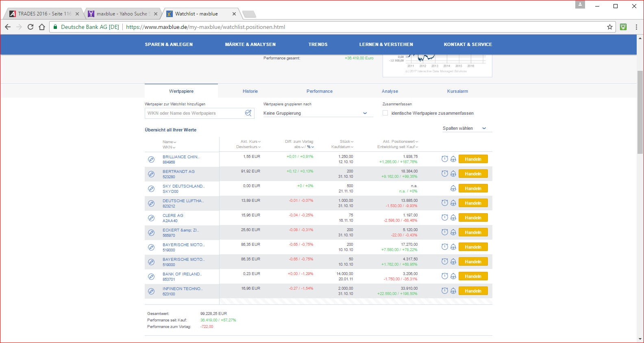644x343 pixels.
Task: Open the Keine Gruppierung dropdown
Action: click(x=317, y=113)
